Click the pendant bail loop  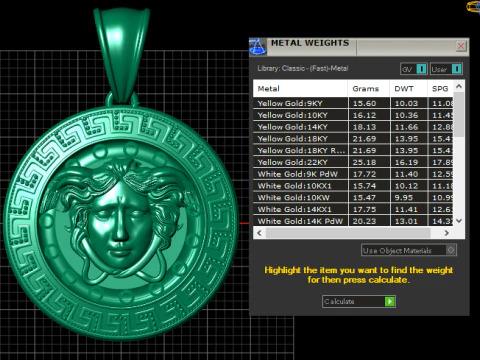click(121, 55)
